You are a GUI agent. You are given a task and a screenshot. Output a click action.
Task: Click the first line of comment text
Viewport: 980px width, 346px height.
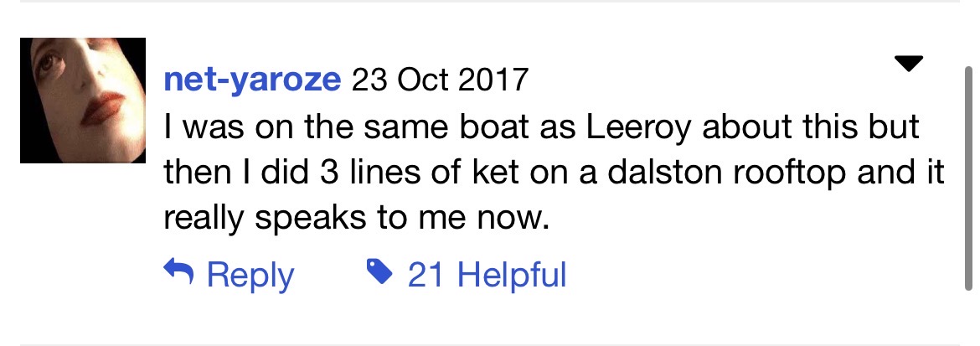coord(541,127)
